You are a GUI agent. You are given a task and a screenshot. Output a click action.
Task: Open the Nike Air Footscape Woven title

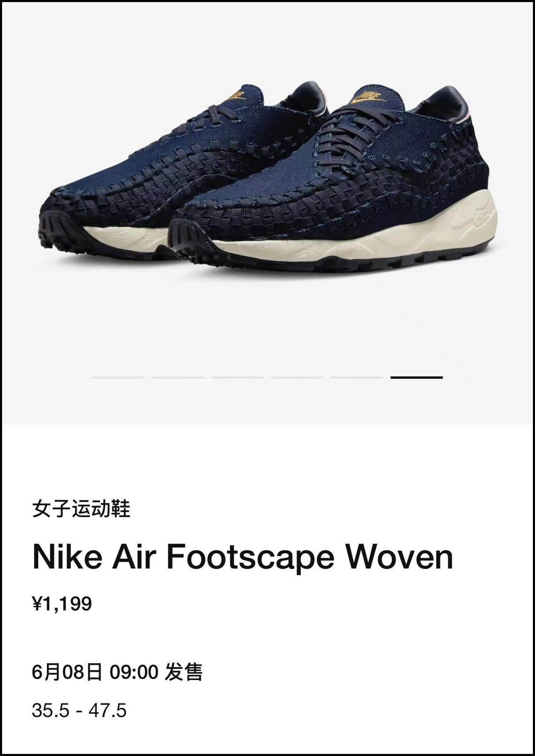pyautogui.click(x=243, y=558)
